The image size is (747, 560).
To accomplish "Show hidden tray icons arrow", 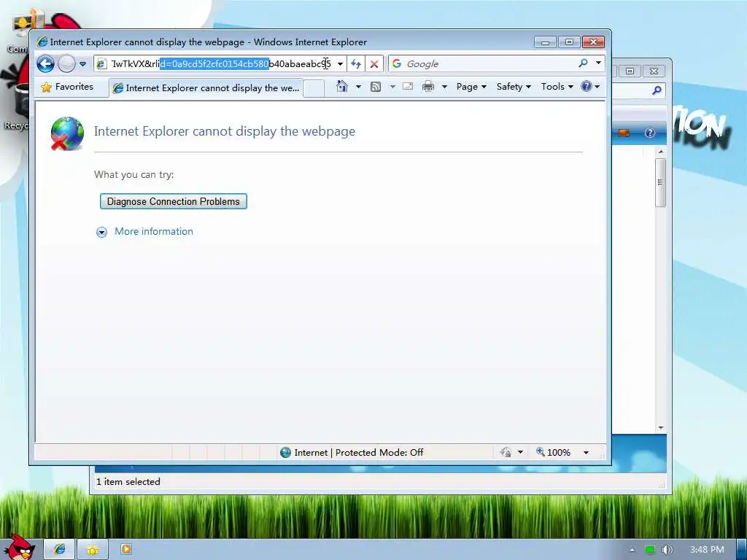I will coord(632,550).
